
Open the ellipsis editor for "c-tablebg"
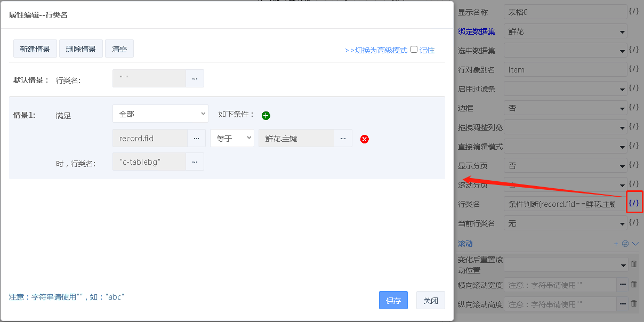coord(195,162)
